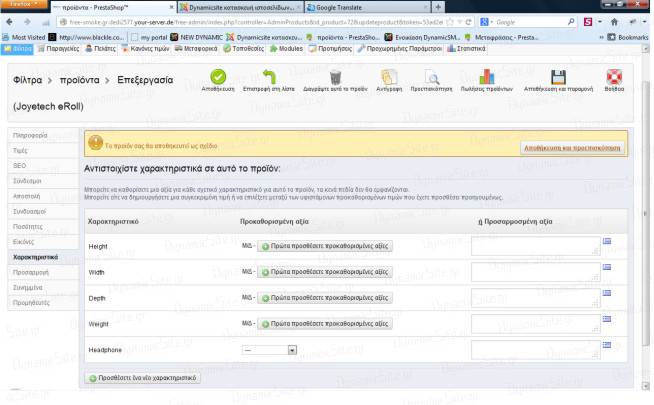Click the προϊόντα breadcrumb link

[80, 80]
